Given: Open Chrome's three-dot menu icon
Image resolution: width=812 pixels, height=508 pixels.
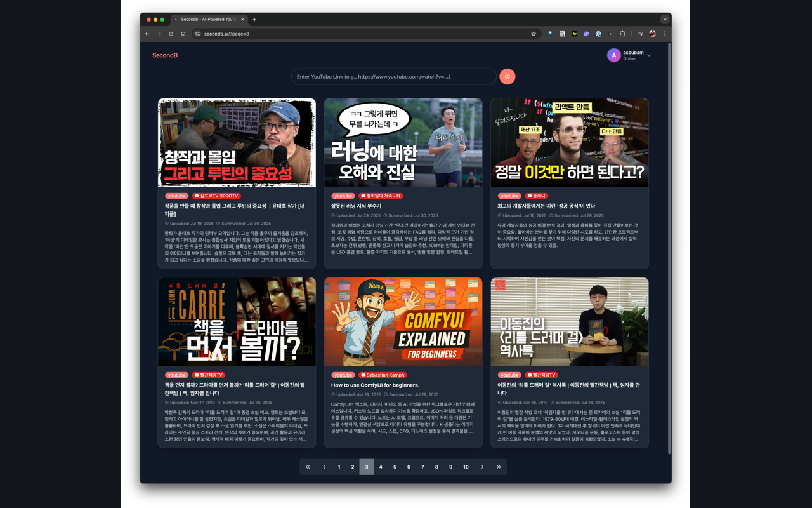Looking at the screenshot, I should [x=664, y=34].
